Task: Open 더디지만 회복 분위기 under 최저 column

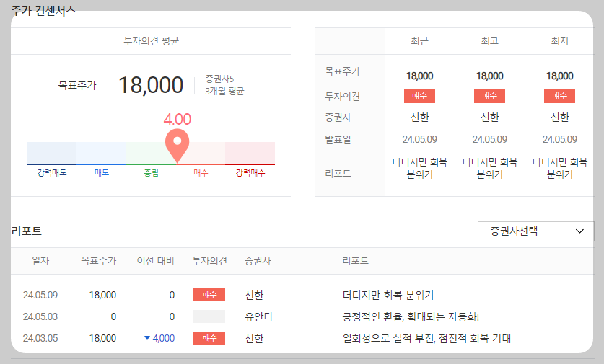Action: [560, 168]
